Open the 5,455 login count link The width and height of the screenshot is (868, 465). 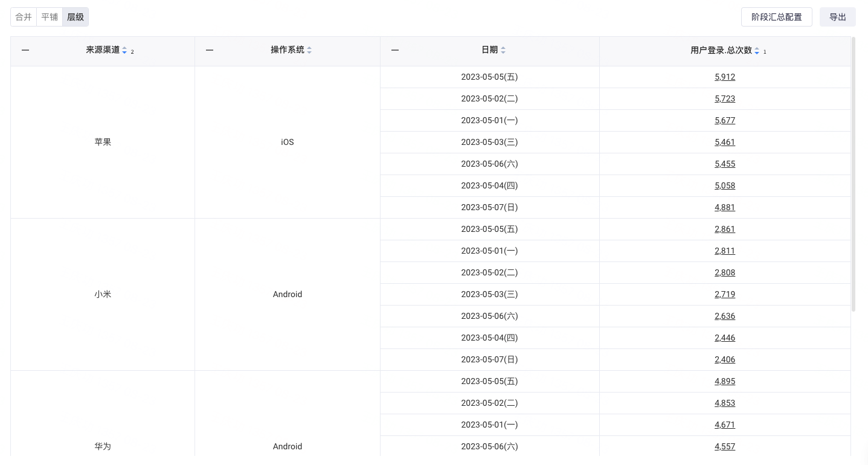tap(725, 164)
